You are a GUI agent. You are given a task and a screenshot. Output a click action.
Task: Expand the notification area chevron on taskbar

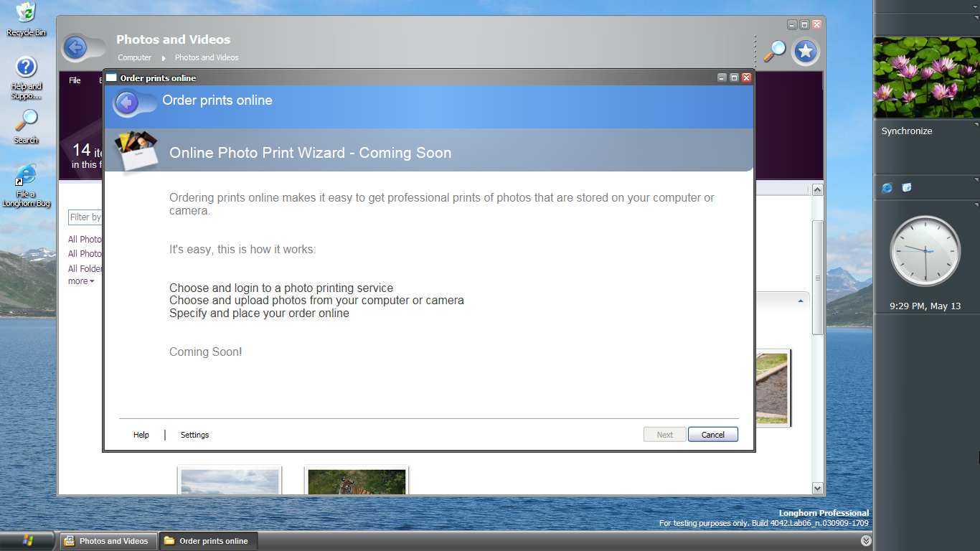coord(866,541)
